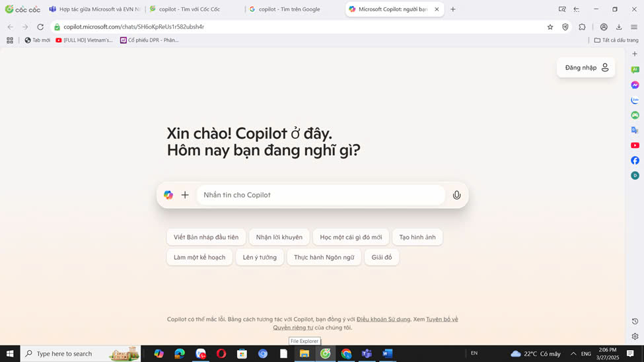
Task: Click the microphone icon in Copilot input
Action: (456, 195)
